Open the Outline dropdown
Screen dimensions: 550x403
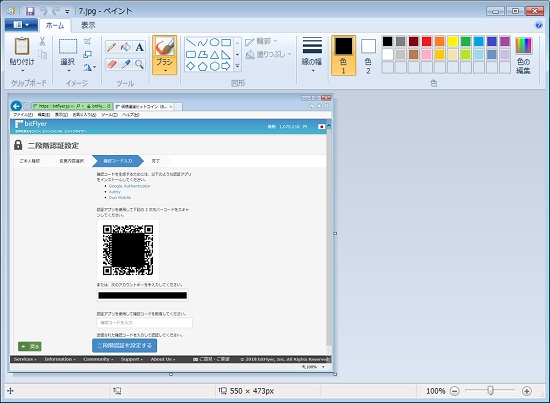(x=261, y=41)
